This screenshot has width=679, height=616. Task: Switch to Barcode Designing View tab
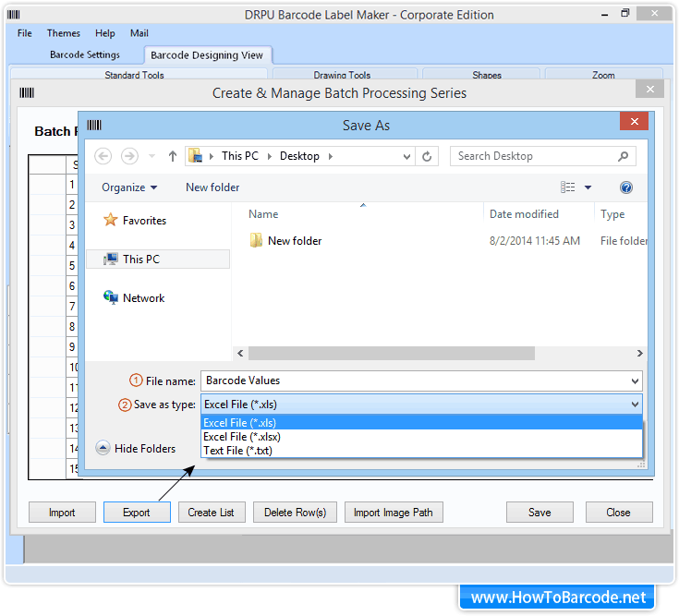(x=207, y=55)
